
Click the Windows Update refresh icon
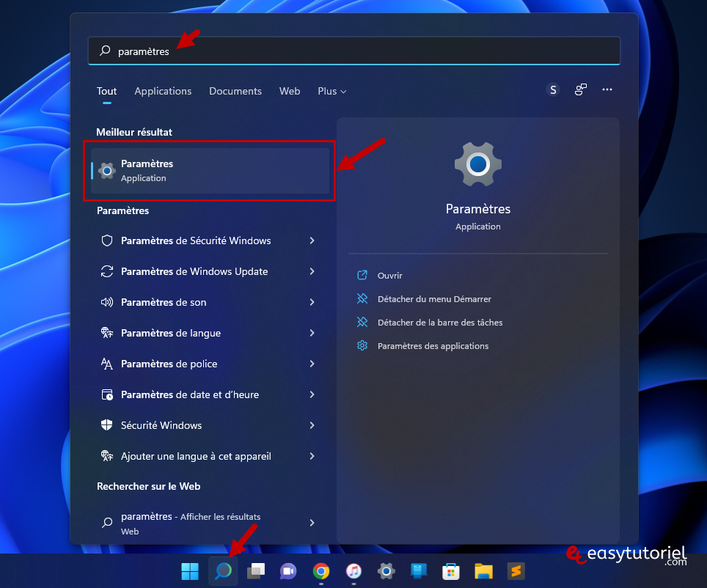pos(107,271)
